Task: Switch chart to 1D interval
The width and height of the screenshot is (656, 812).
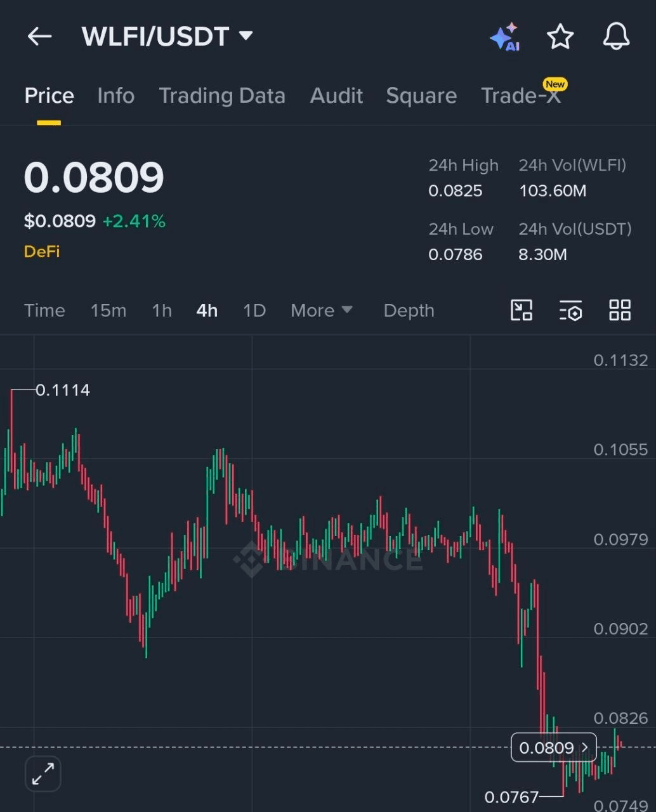Action: tap(254, 310)
